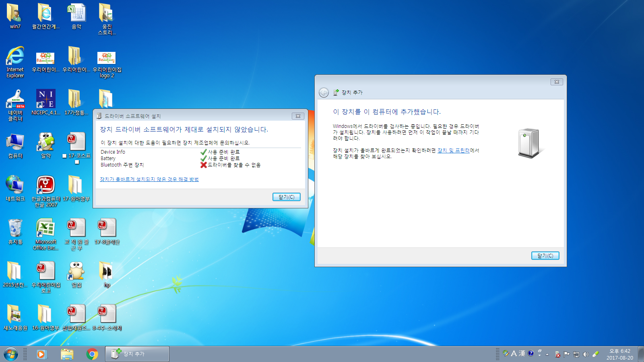Select the 네이버 클리너 desktop icon
The height and width of the screenshot is (362, 644).
click(15, 105)
